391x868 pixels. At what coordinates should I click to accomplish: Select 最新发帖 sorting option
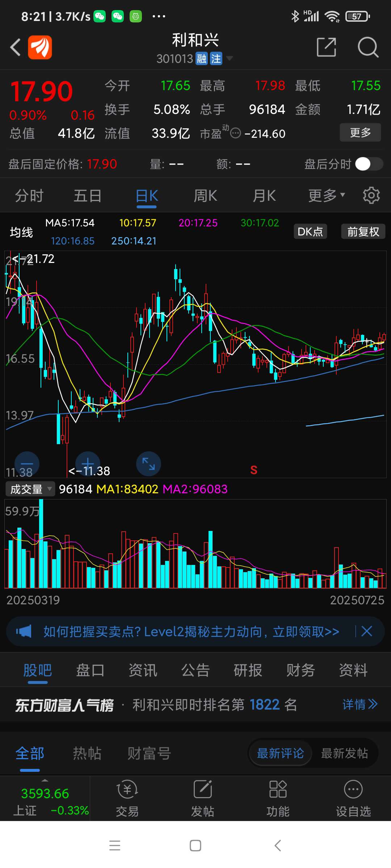(x=345, y=753)
